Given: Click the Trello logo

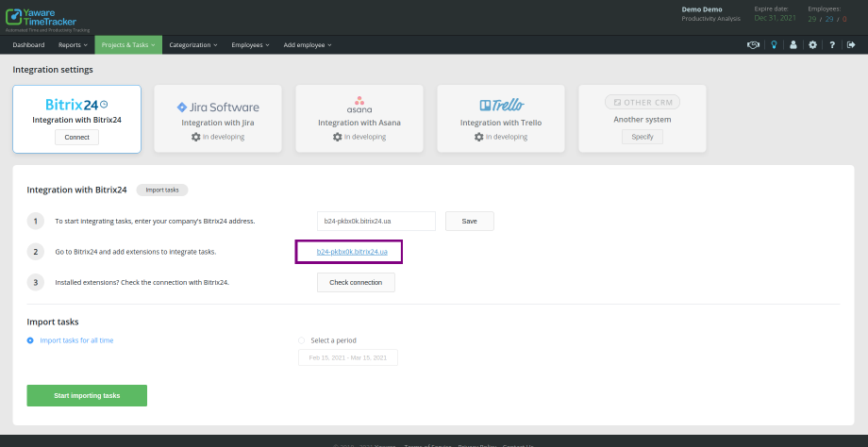Looking at the screenshot, I should [x=501, y=105].
